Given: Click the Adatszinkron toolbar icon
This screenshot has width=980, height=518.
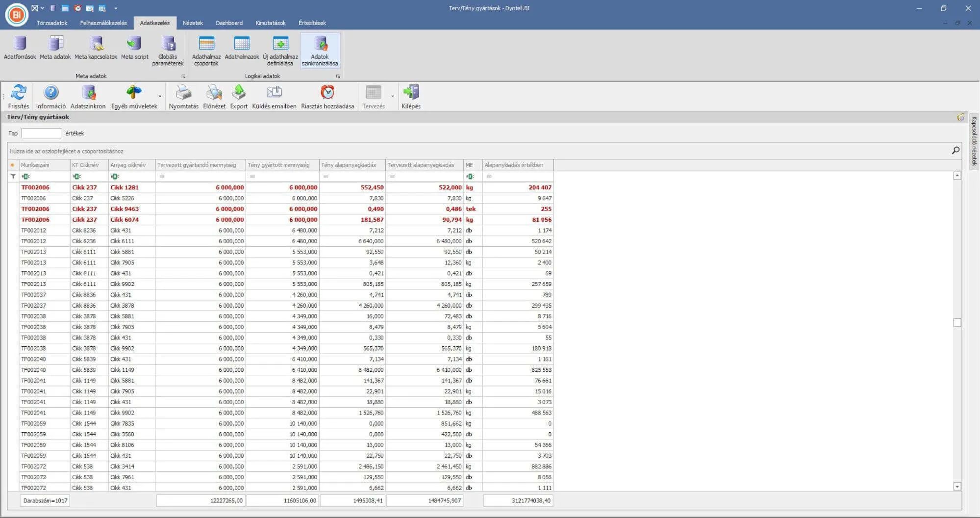Looking at the screenshot, I should pos(88,93).
